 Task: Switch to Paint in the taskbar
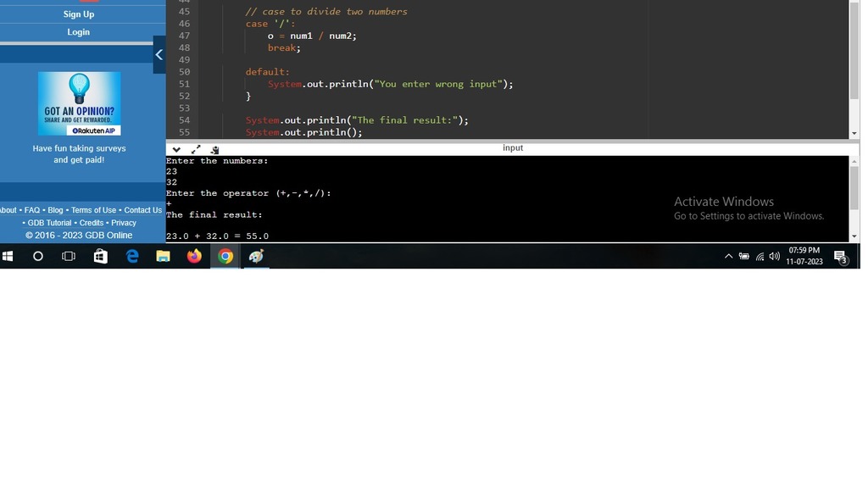pos(256,256)
